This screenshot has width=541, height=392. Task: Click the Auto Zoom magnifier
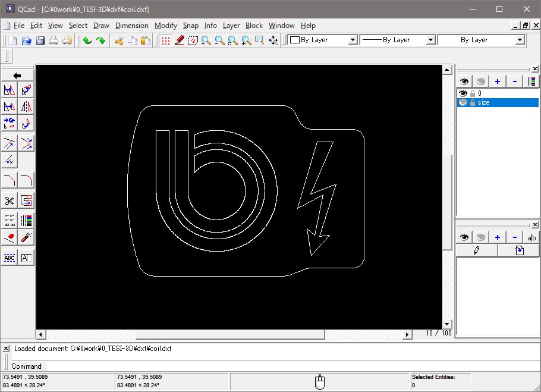[233, 40]
